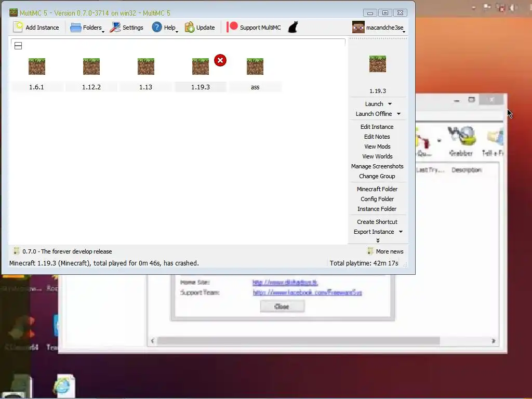Open the Instance Folder
This screenshot has width=532, height=399.
tap(377, 208)
